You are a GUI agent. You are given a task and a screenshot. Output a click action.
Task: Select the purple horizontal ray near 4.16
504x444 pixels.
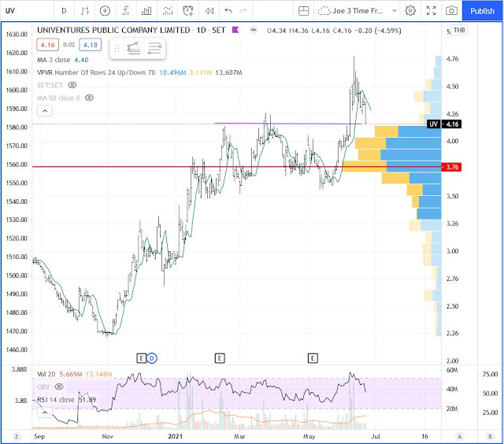click(287, 124)
